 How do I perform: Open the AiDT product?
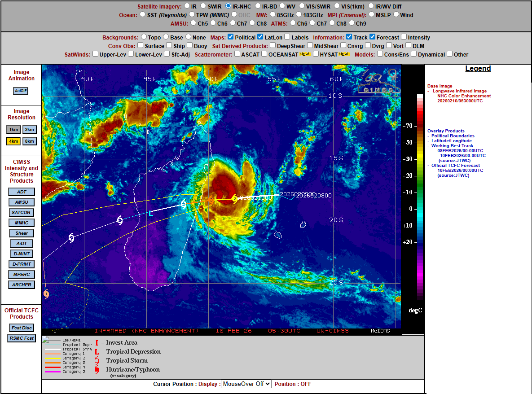click(22, 244)
